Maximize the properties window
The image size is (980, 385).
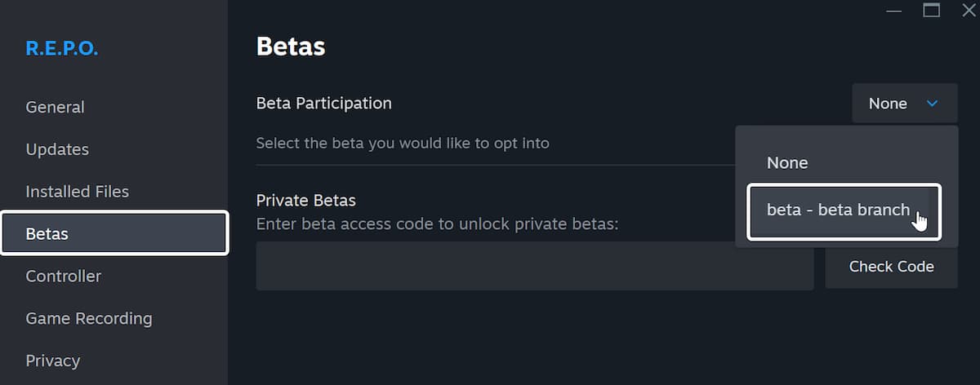[x=932, y=11]
